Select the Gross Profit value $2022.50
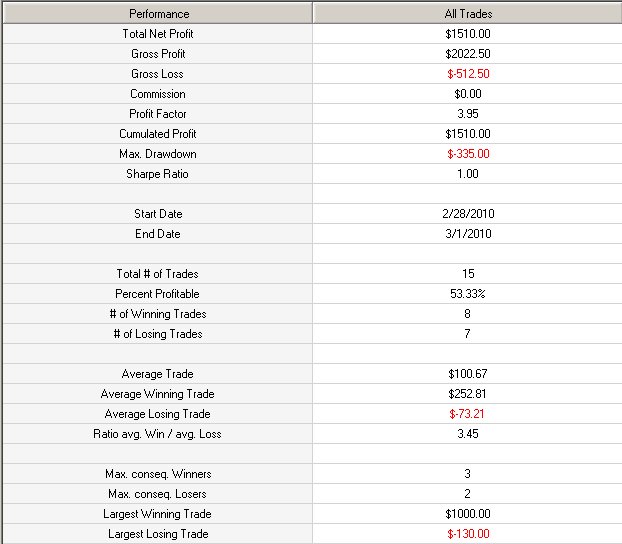 (x=468, y=54)
